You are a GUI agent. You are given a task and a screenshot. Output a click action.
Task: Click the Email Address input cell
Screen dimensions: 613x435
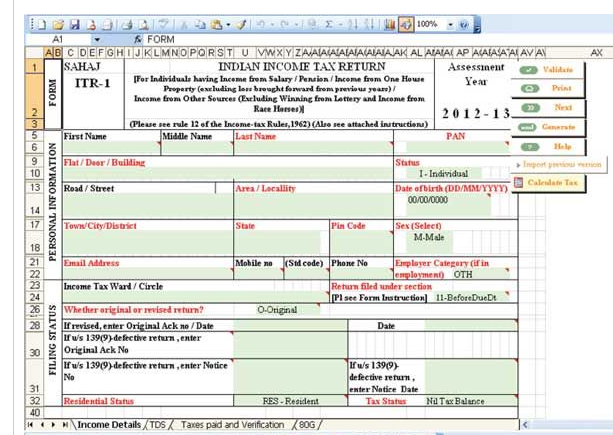pos(148,274)
